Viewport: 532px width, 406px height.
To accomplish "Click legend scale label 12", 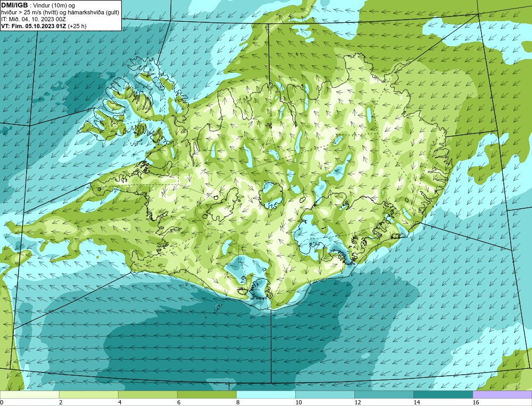I will click(358, 402).
